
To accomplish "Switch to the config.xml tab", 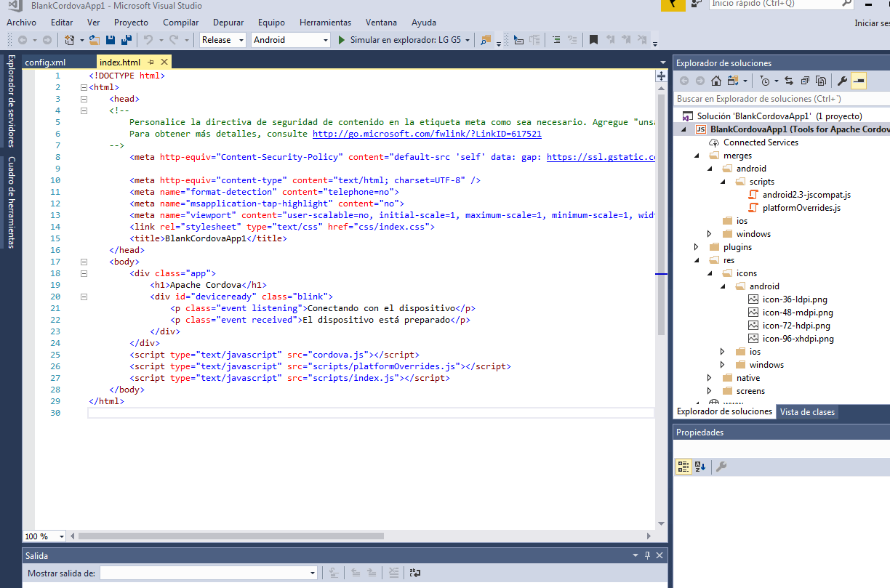I will 45,63.
